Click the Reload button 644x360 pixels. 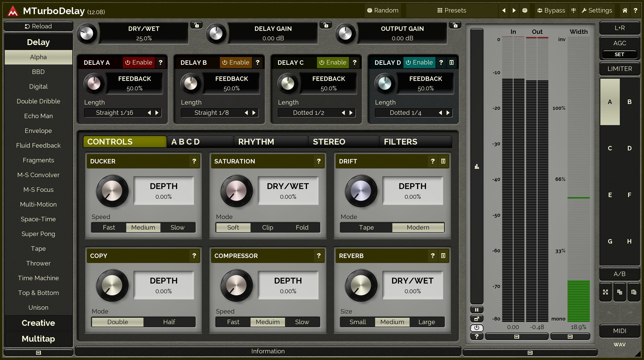pos(38,26)
